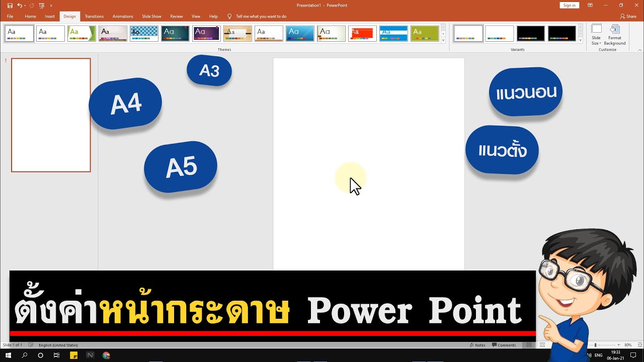Open Task View from the taskbar
644x362 pixels.
point(56,355)
